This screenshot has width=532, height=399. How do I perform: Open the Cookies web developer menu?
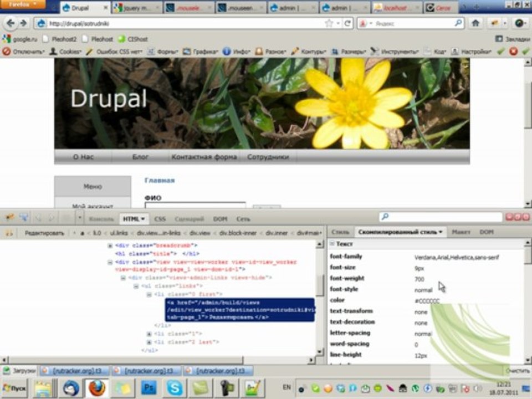(65, 52)
